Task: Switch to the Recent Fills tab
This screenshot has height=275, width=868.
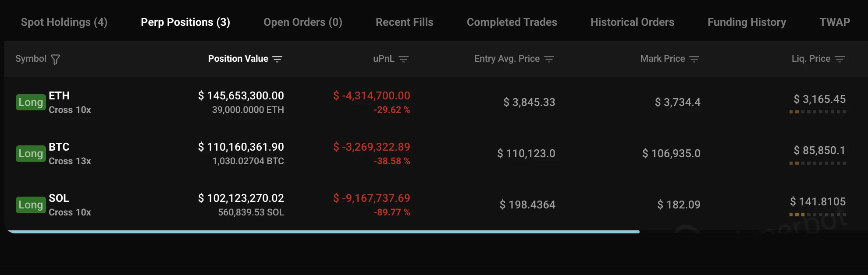Action: click(x=404, y=22)
